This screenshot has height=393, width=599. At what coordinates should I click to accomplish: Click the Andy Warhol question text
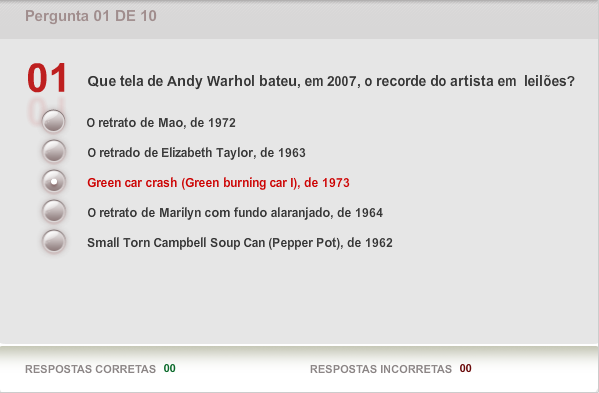[331, 81]
